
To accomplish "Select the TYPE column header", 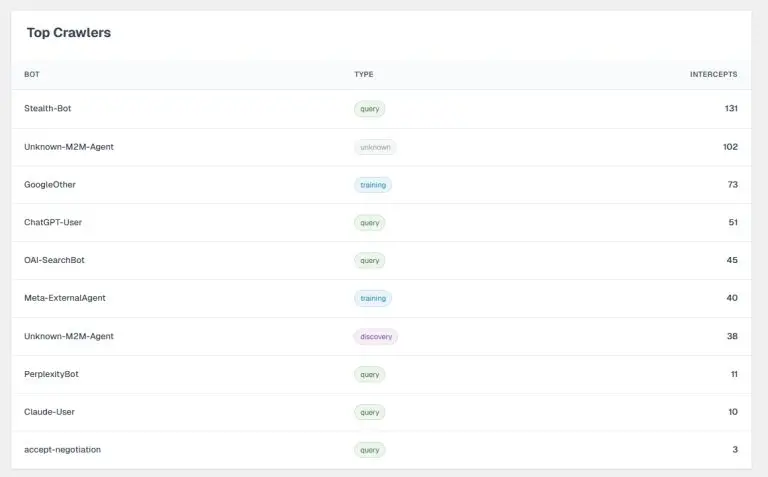I will click(x=364, y=74).
